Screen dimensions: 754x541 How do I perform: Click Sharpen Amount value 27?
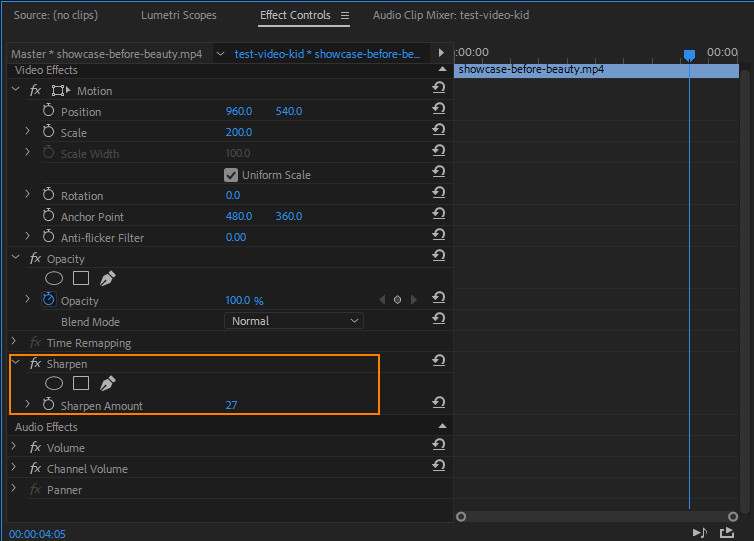(231, 405)
